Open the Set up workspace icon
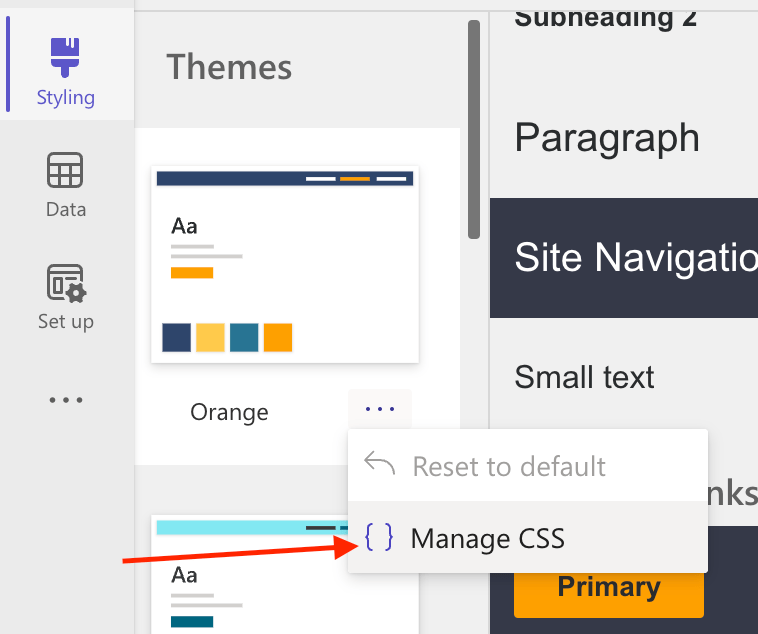This screenshot has height=634, width=758. click(x=66, y=296)
